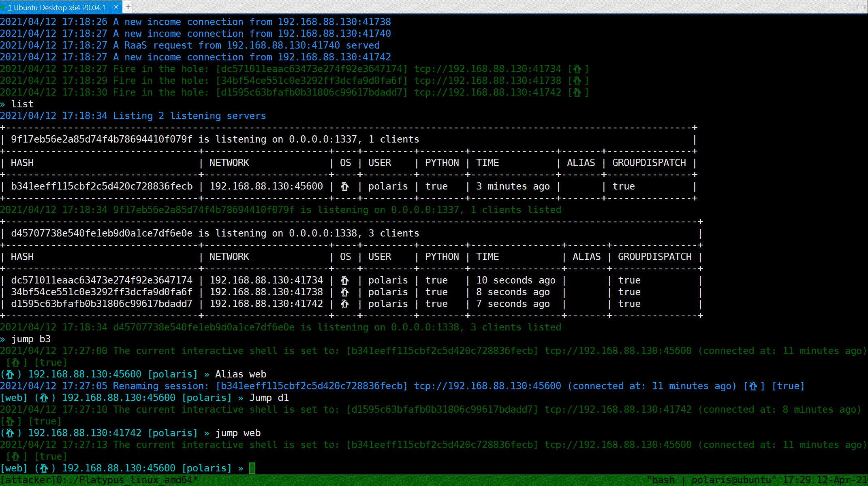Click the penguin icon in d1595c63 client row
This screenshot has height=486, width=868.
[x=344, y=304]
